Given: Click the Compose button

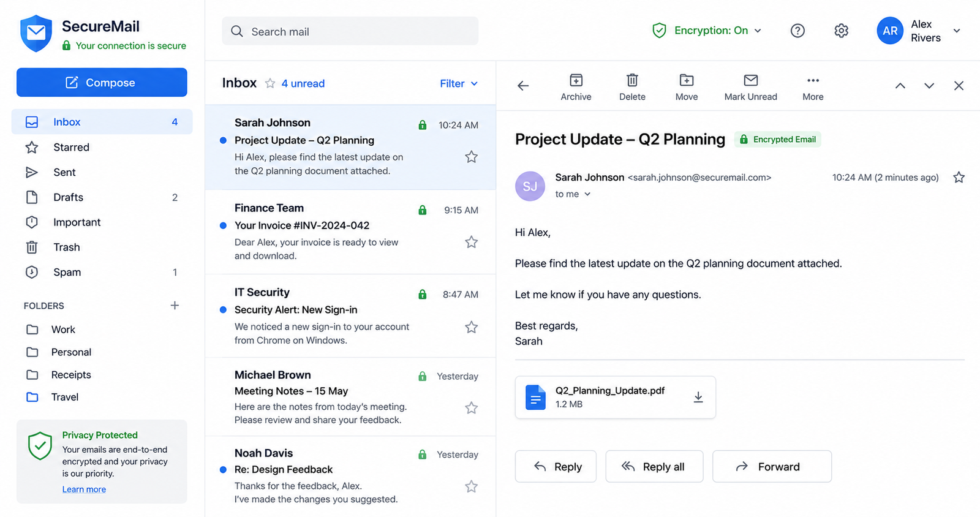Looking at the screenshot, I should pos(102,82).
